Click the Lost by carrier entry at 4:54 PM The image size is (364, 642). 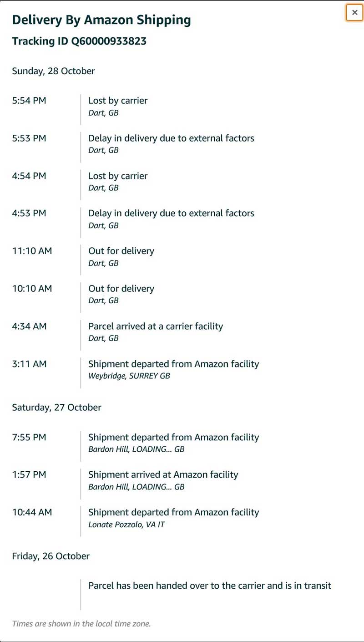tap(118, 176)
